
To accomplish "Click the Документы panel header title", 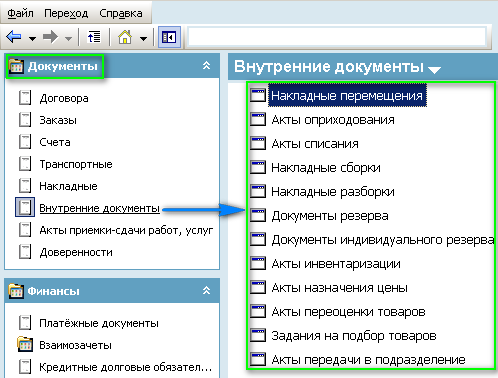I will pyautogui.click(x=63, y=66).
